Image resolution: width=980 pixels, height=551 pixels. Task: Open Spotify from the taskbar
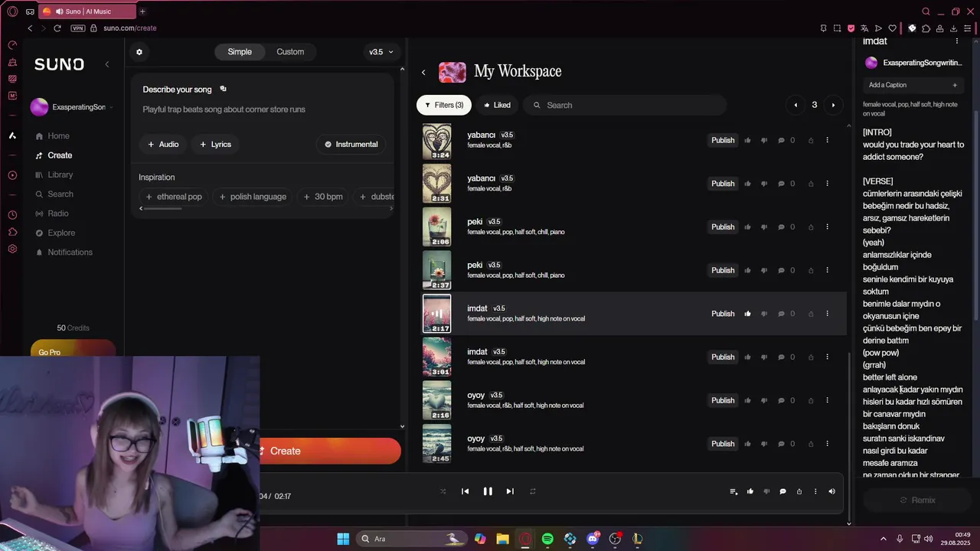(x=547, y=539)
